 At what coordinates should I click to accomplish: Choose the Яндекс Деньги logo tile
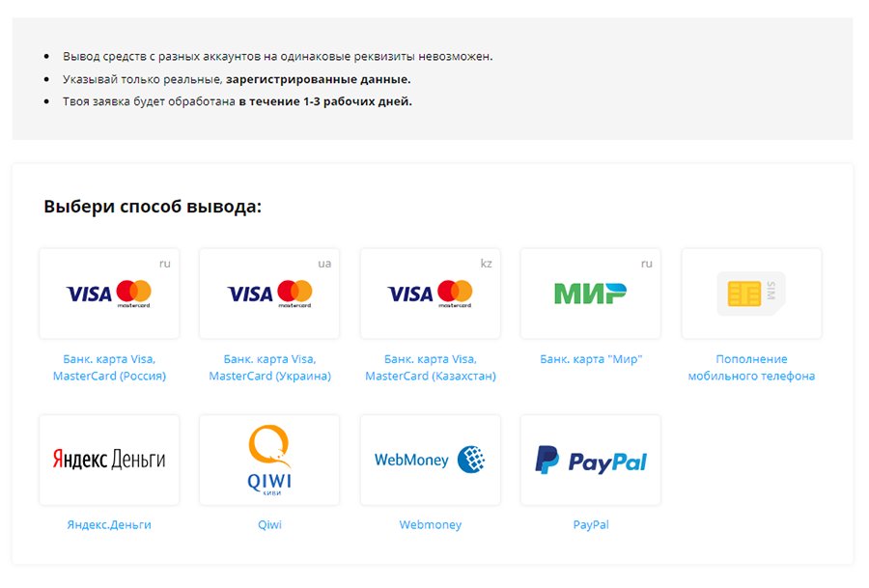109,460
